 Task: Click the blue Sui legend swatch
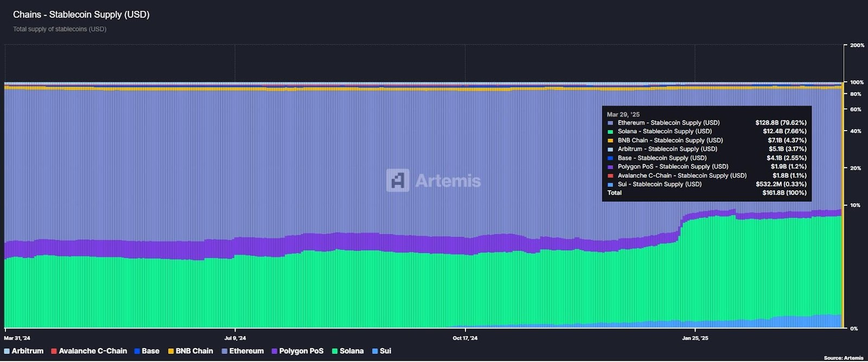click(x=375, y=351)
